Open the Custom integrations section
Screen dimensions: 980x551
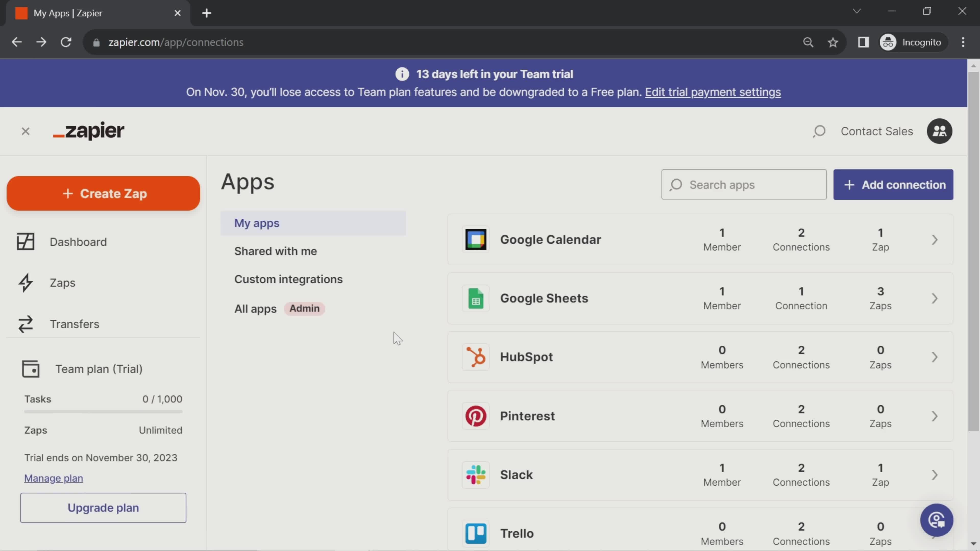[x=288, y=279]
